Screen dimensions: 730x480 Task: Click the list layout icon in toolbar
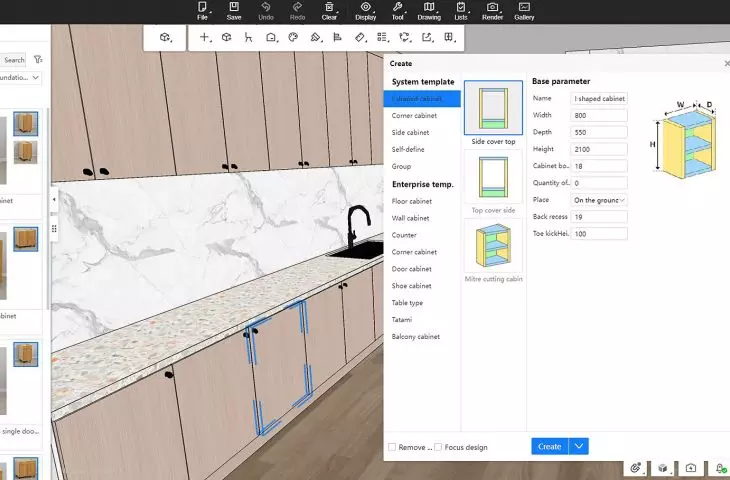[x=382, y=37]
